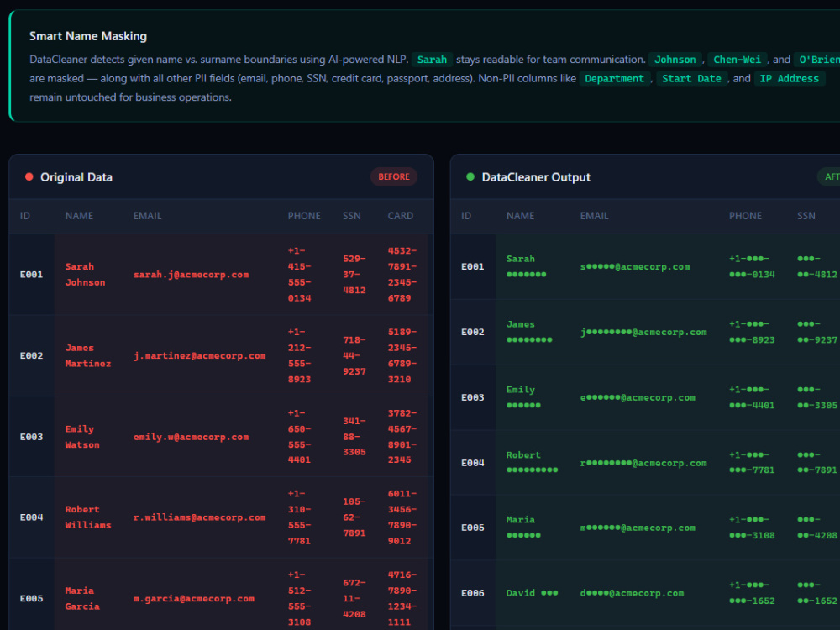Click the PHONE column header in DataCleaner Output
This screenshot has height=630, width=840.
click(x=746, y=216)
